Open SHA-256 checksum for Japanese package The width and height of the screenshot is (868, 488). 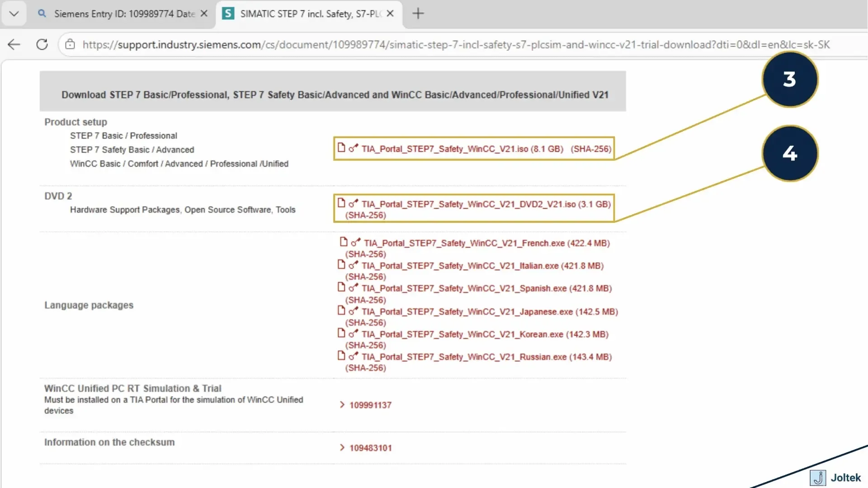click(x=365, y=323)
